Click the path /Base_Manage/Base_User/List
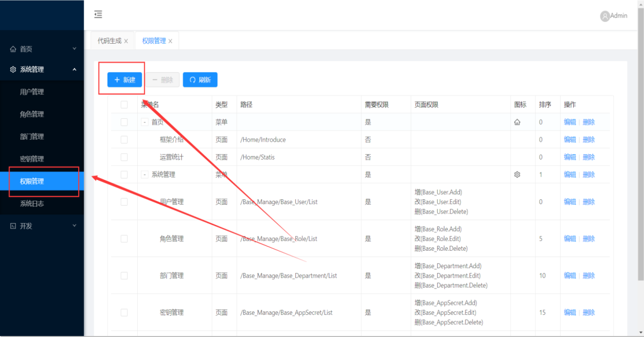This screenshot has height=337, width=644. (x=279, y=202)
